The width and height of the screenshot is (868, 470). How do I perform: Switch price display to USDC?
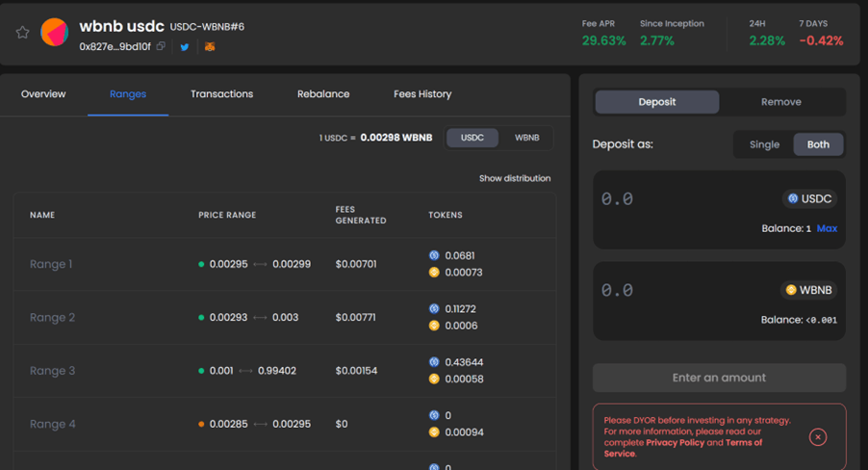pyautogui.click(x=472, y=138)
